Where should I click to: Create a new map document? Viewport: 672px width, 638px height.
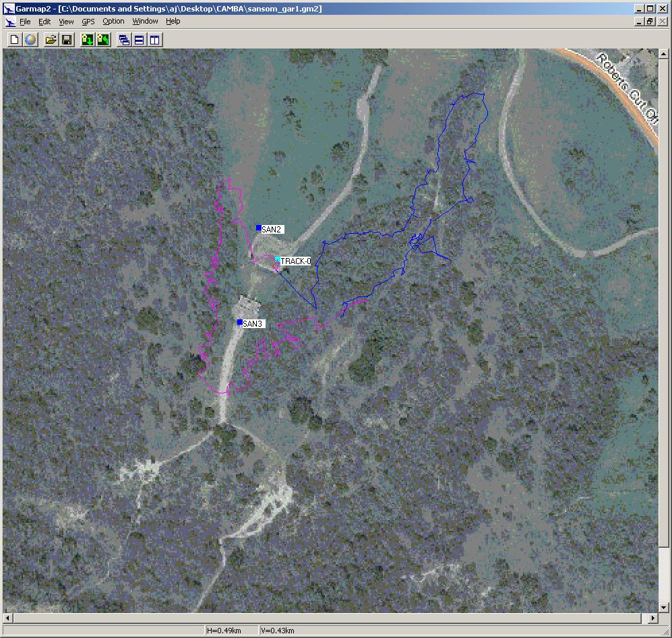coord(14,40)
